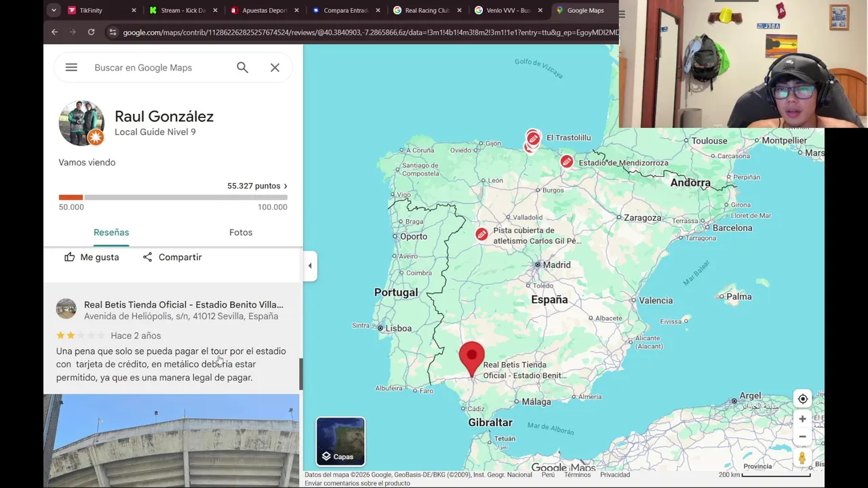The image size is (868, 488).
Task: Click the Street View pegman icon
Action: click(802, 458)
